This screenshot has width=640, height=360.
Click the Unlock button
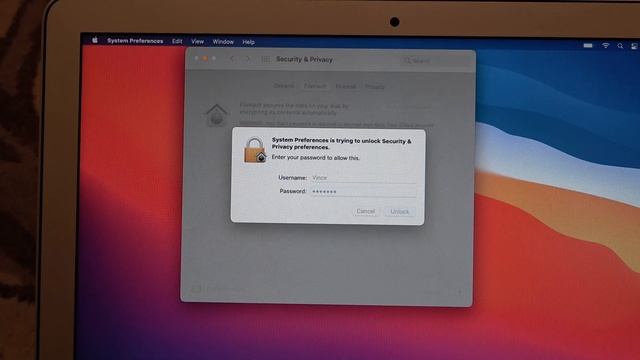pos(400,211)
